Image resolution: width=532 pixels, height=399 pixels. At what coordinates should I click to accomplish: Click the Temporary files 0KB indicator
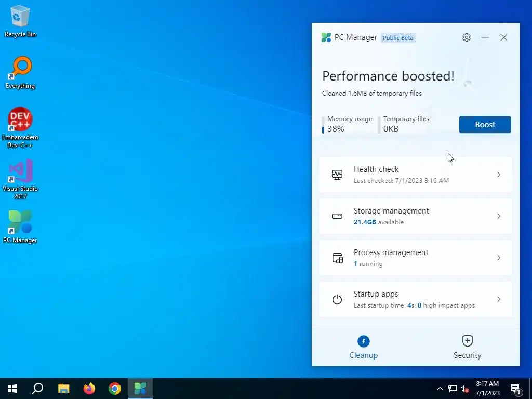coord(404,124)
